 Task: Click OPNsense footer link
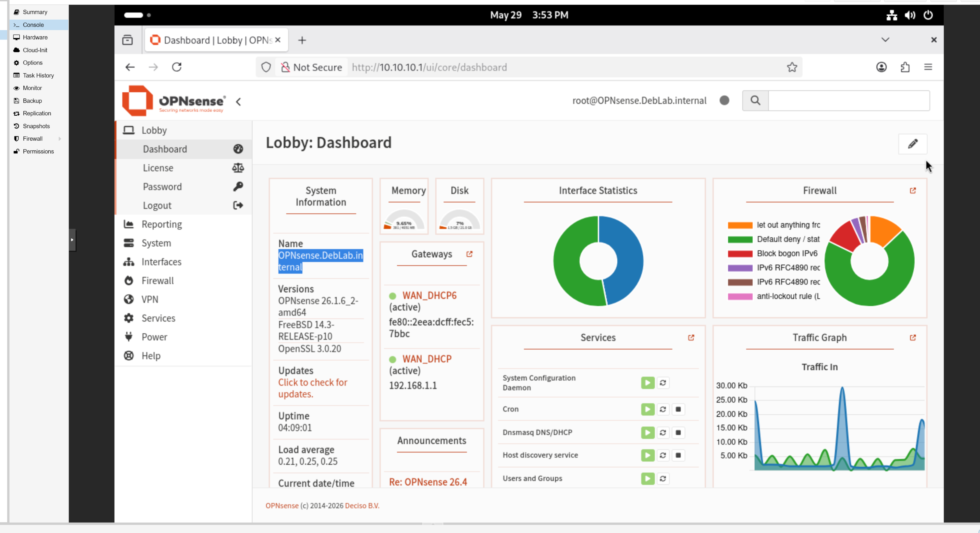[x=282, y=506]
